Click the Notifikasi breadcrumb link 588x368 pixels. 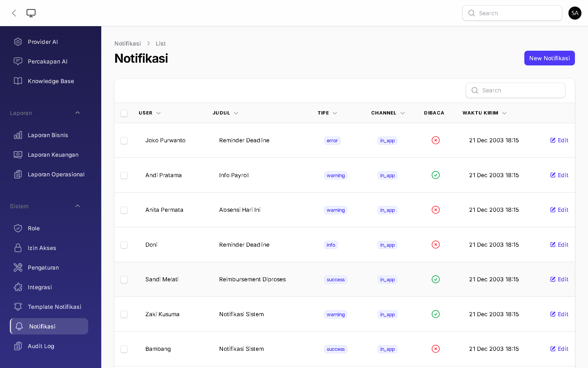tap(128, 44)
